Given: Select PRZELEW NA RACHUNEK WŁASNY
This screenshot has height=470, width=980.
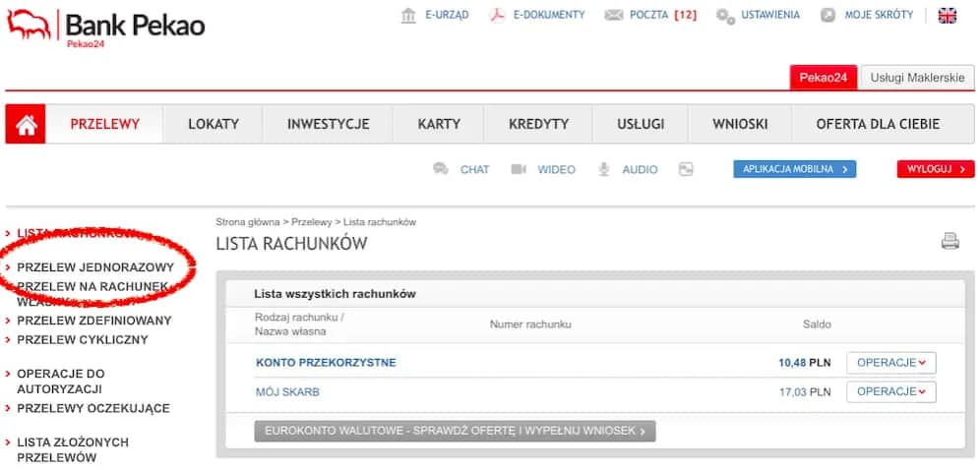Looking at the screenshot, I should 92,293.
